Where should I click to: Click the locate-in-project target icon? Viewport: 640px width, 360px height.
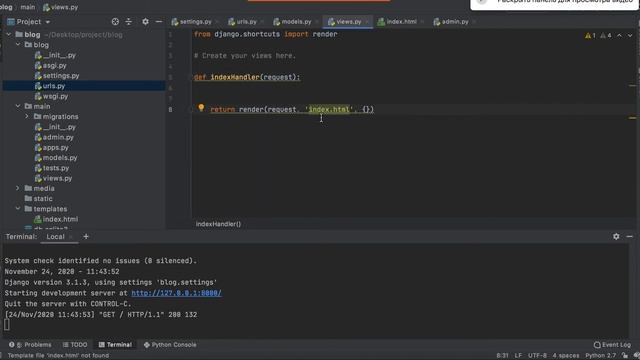pos(115,22)
